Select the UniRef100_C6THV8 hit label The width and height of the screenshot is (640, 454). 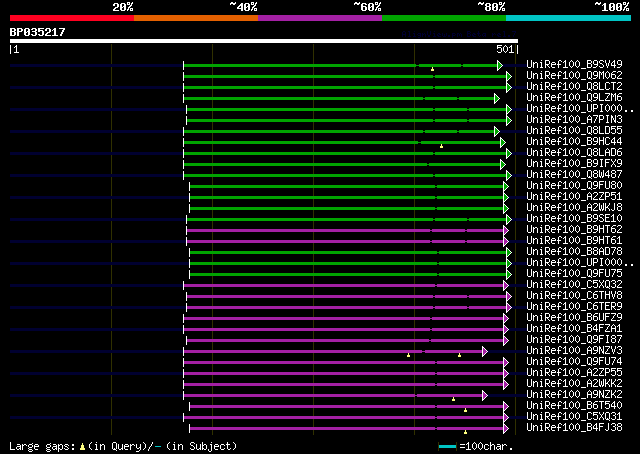(574, 296)
